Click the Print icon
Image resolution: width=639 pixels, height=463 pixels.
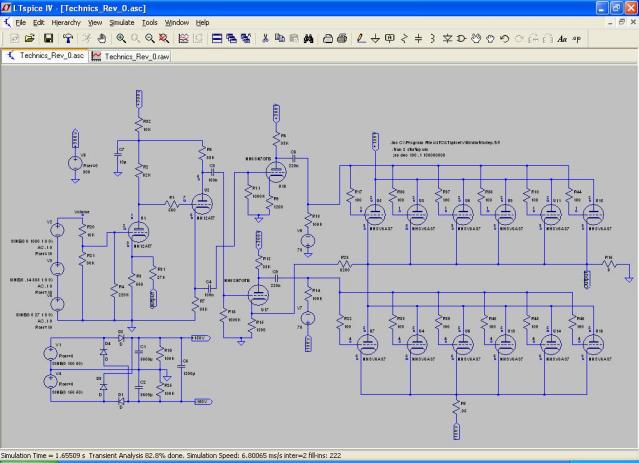pos(342,39)
